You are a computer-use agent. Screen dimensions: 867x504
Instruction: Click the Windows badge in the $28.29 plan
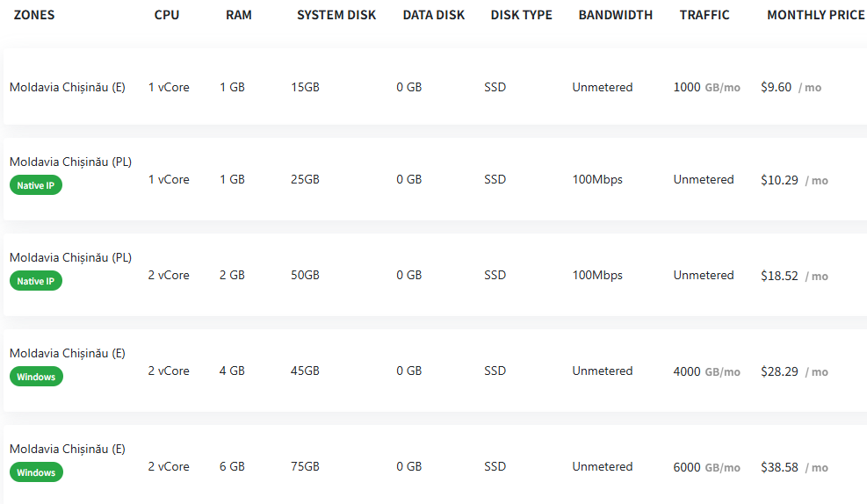tap(36, 377)
